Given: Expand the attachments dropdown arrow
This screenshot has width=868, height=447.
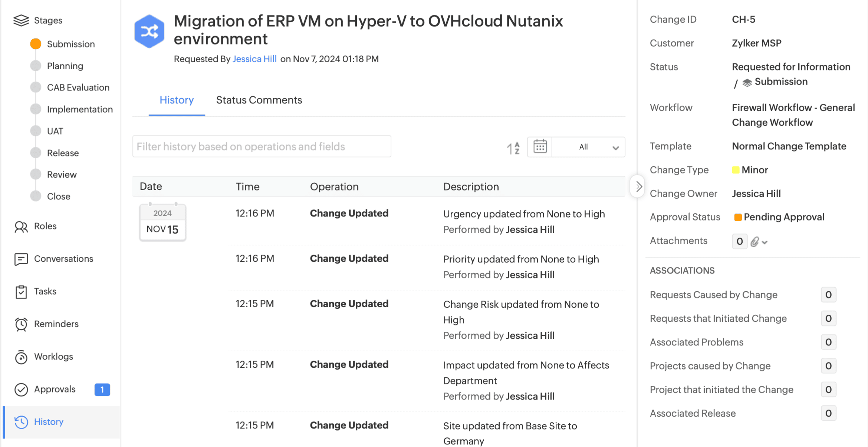Looking at the screenshot, I should tap(765, 242).
